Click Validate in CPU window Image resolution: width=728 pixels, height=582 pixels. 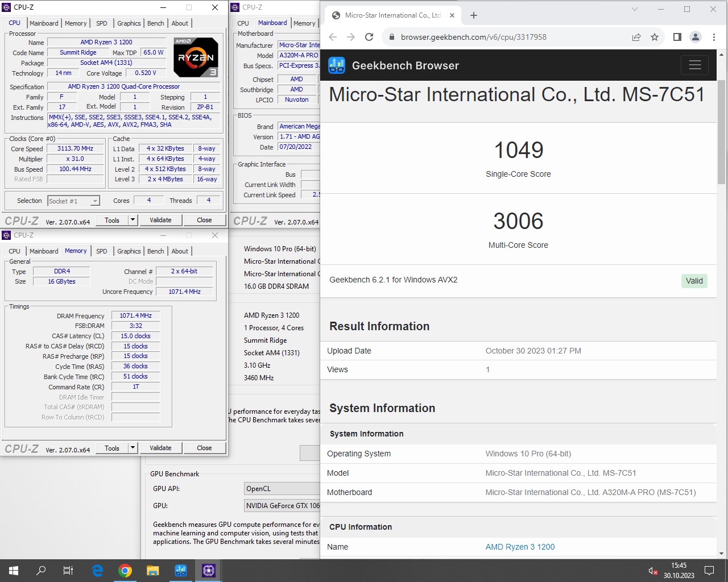coord(160,220)
